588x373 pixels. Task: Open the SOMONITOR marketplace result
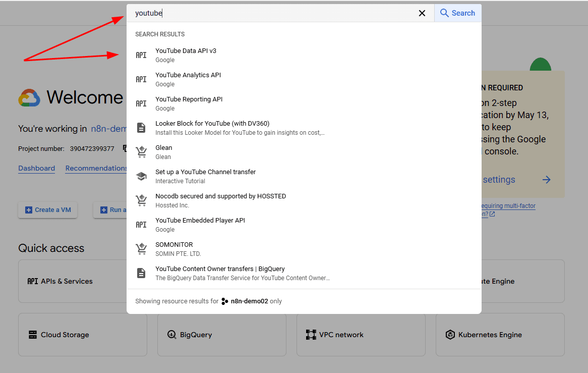(x=304, y=249)
